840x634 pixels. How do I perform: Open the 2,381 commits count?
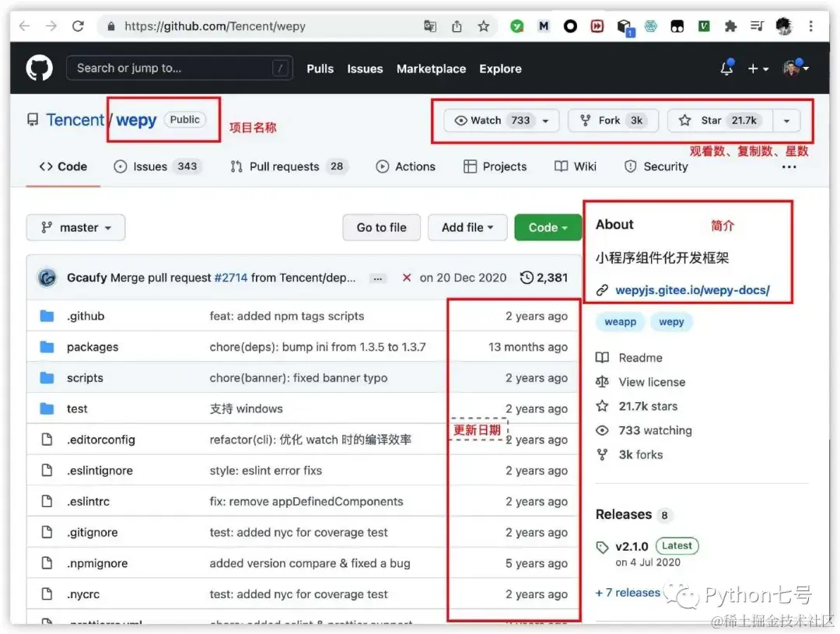coord(551,278)
